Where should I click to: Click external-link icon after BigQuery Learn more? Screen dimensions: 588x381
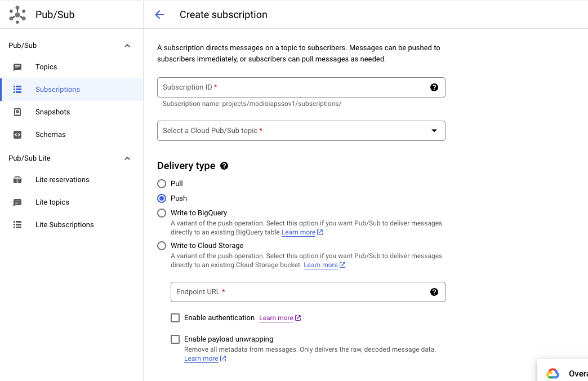click(x=320, y=232)
